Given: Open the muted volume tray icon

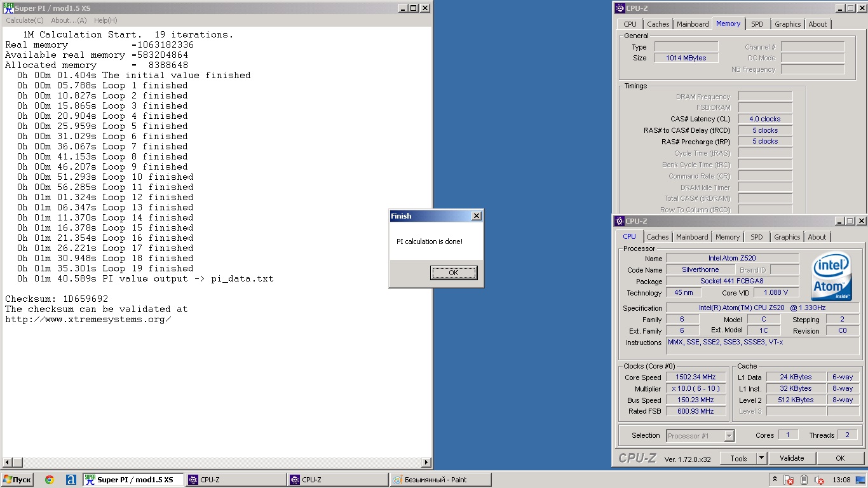Looking at the screenshot, I should (x=819, y=480).
